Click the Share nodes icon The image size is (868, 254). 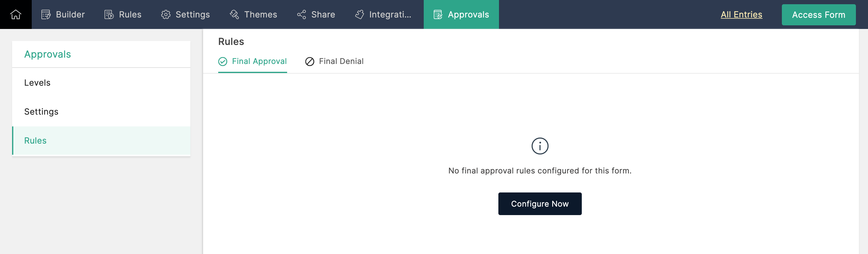pyautogui.click(x=302, y=14)
